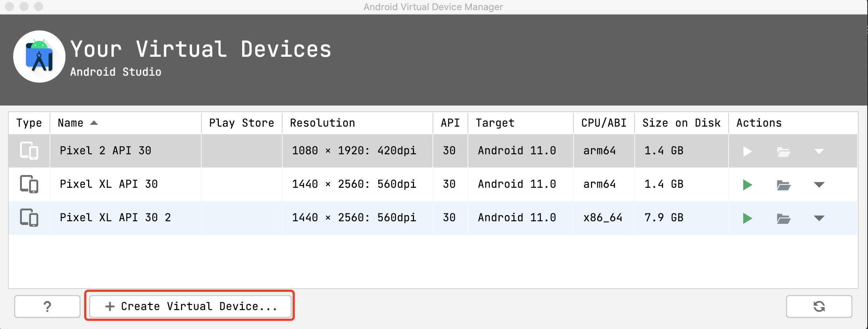
Task: Click Create Virtual Device button
Action: pos(190,306)
